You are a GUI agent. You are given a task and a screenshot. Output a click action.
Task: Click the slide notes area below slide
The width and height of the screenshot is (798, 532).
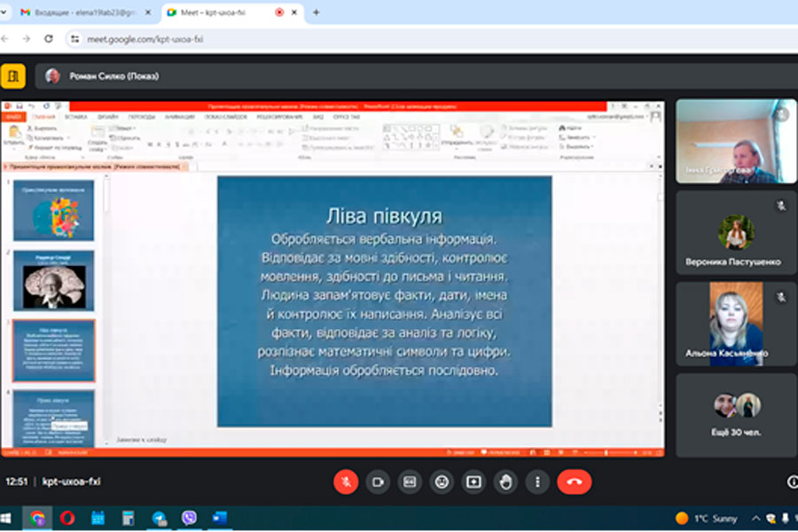coord(141,440)
